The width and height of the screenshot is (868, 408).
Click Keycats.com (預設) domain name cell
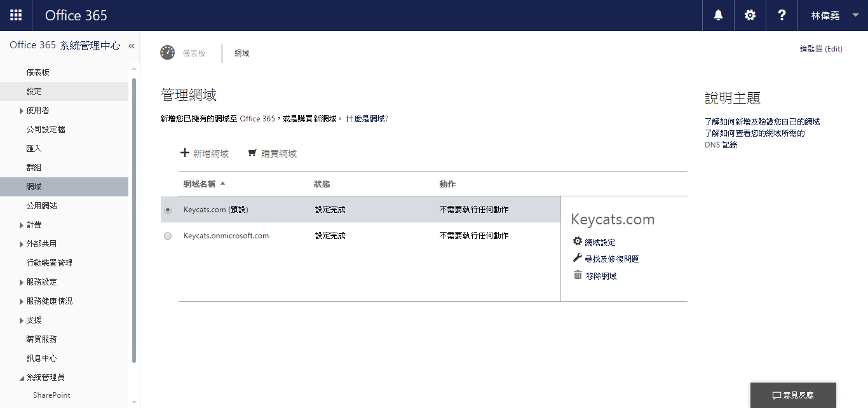pyautogui.click(x=215, y=209)
